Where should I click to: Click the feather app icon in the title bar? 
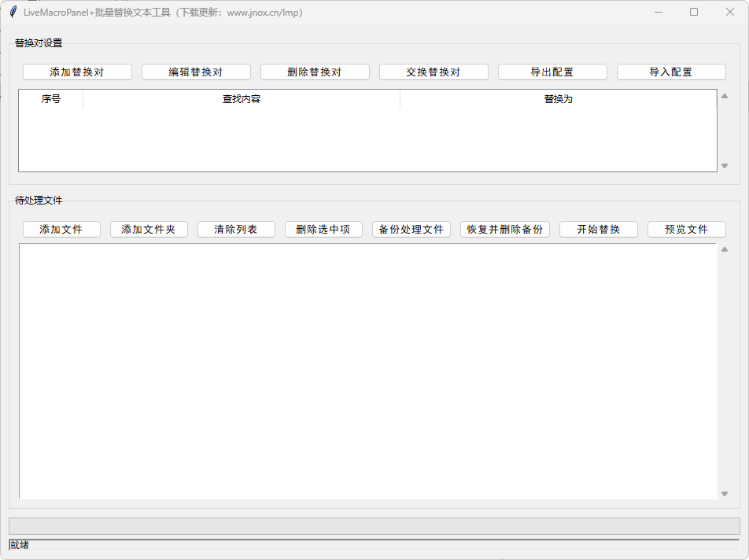13,13
